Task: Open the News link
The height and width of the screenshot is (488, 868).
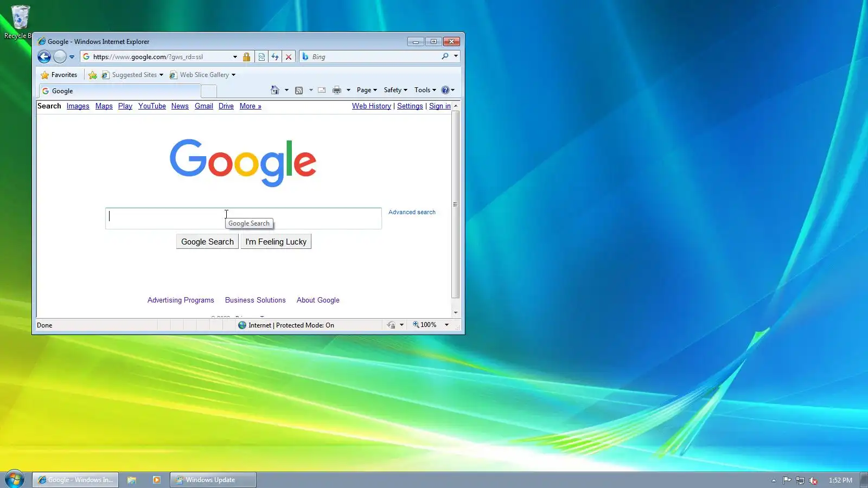Action: (x=180, y=106)
